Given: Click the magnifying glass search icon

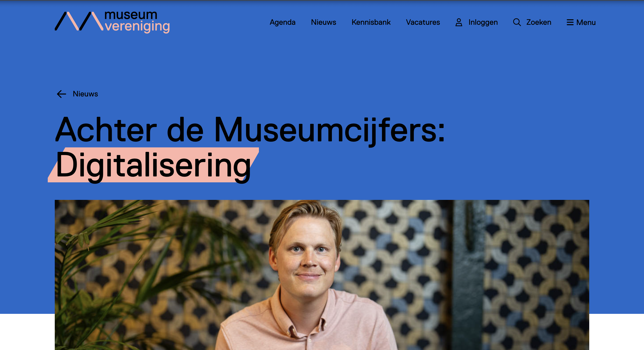Looking at the screenshot, I should pyautogui.click(x=517, y=22).
